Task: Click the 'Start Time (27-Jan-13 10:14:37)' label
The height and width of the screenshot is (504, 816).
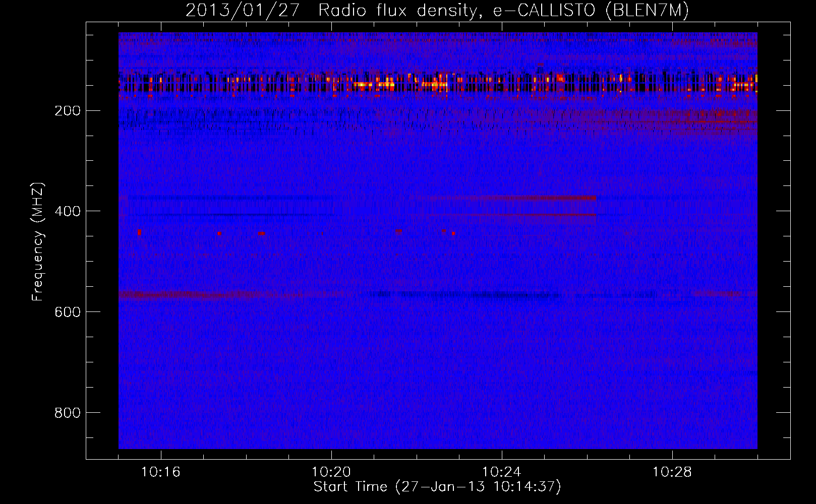Action: click(x=437, y=487)
